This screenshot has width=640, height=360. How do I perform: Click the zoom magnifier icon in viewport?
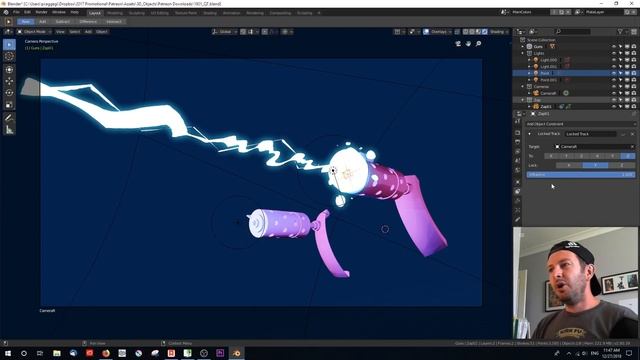478,44
